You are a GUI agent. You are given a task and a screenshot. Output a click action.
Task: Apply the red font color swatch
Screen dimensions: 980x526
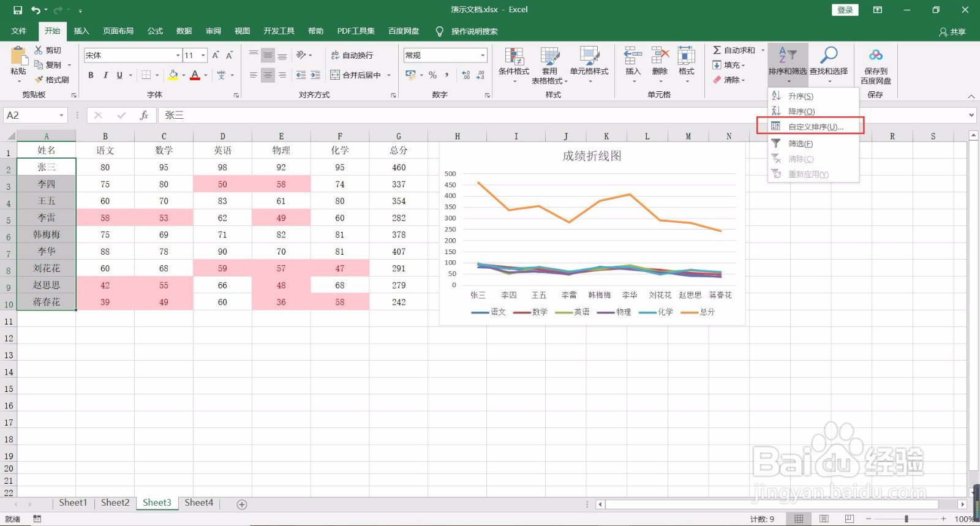tap(195, 75)
